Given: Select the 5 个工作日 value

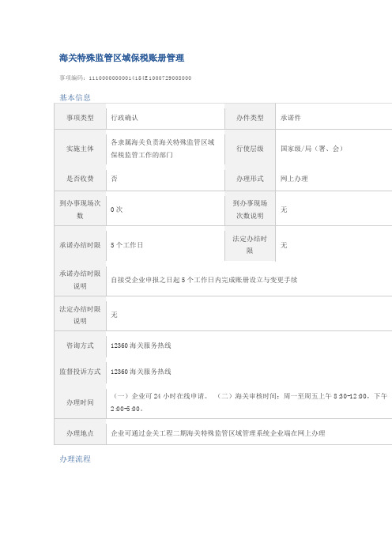Looking at the screenshot, I should tap(127, 245).
